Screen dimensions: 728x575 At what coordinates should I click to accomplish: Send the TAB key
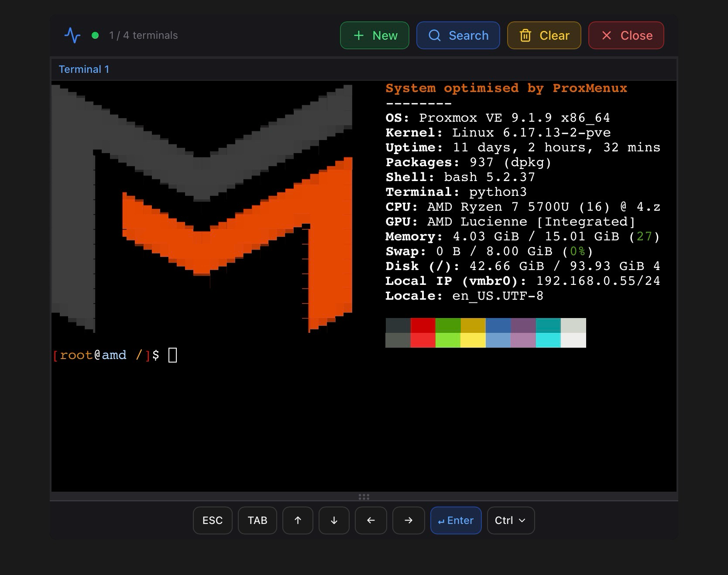tap(258, 520)
